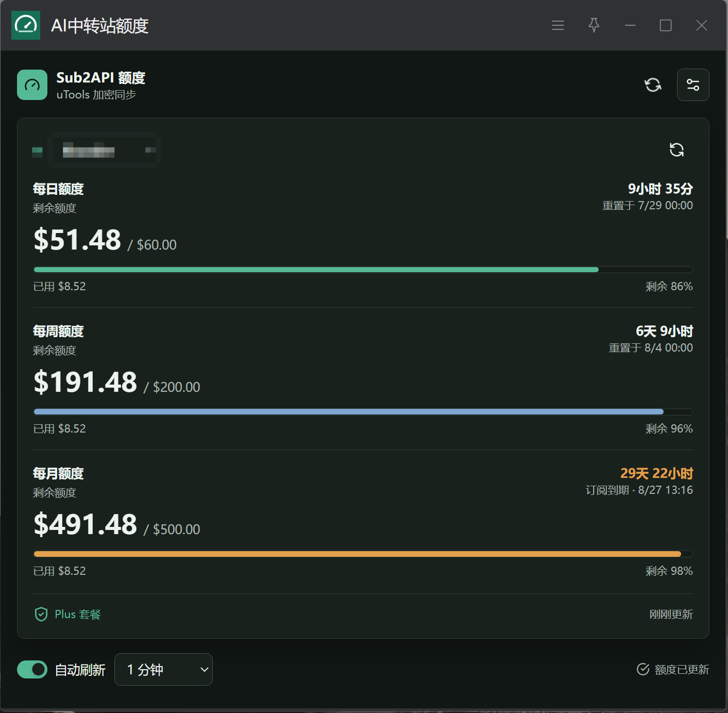The image size is (728, 713).
Task: Minimize the AI中转站额度 window
Action: coord(630,25)
